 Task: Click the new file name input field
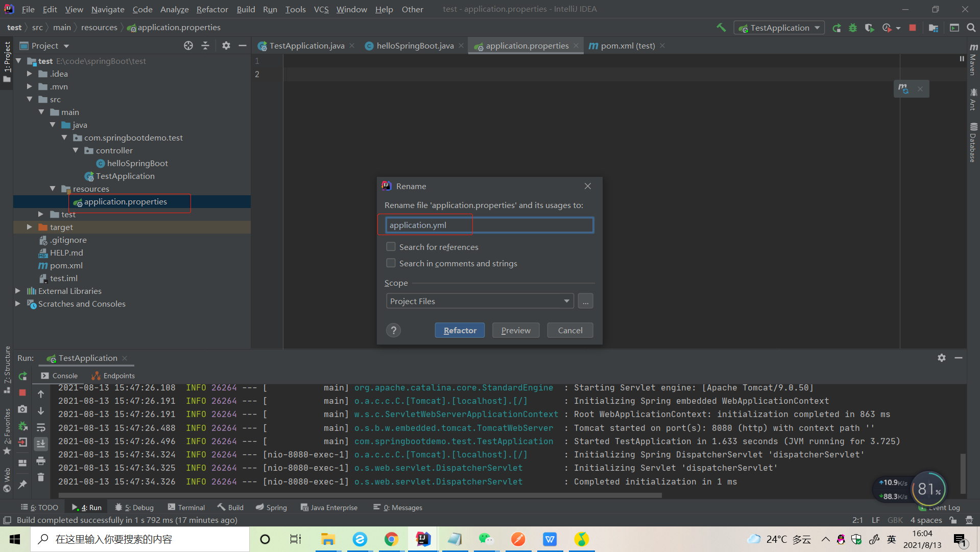coord(489,225)
